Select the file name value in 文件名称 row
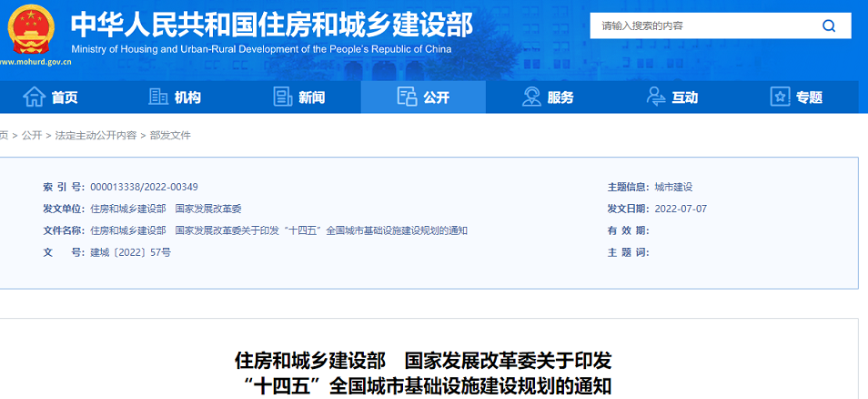The width and height of the screenshot is (868, 399). pyautogui.click(x=279, y=230)
